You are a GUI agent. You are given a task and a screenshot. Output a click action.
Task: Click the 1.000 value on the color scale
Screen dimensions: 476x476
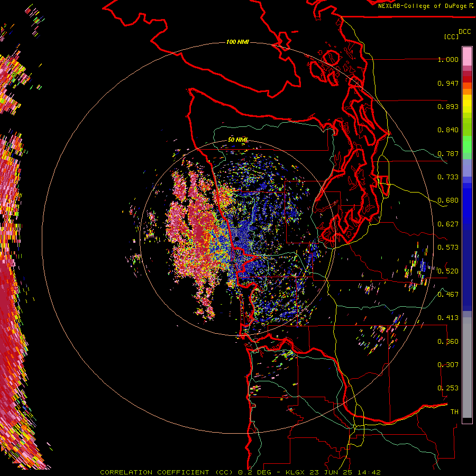[x=448, y=59]
